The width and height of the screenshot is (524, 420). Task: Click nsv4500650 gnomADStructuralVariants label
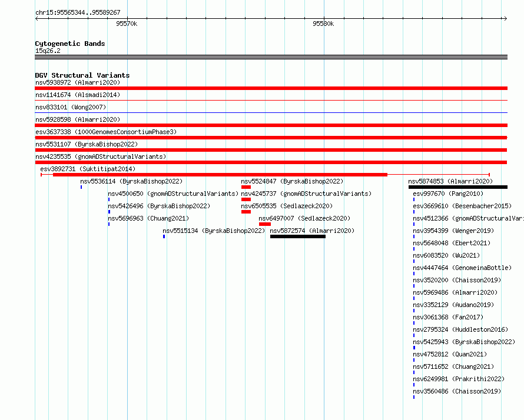coord(173,194)
